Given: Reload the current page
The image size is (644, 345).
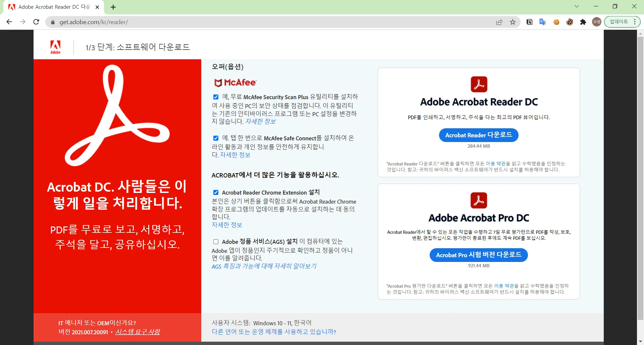Looking at the screenshot, I should pos(36,22).
